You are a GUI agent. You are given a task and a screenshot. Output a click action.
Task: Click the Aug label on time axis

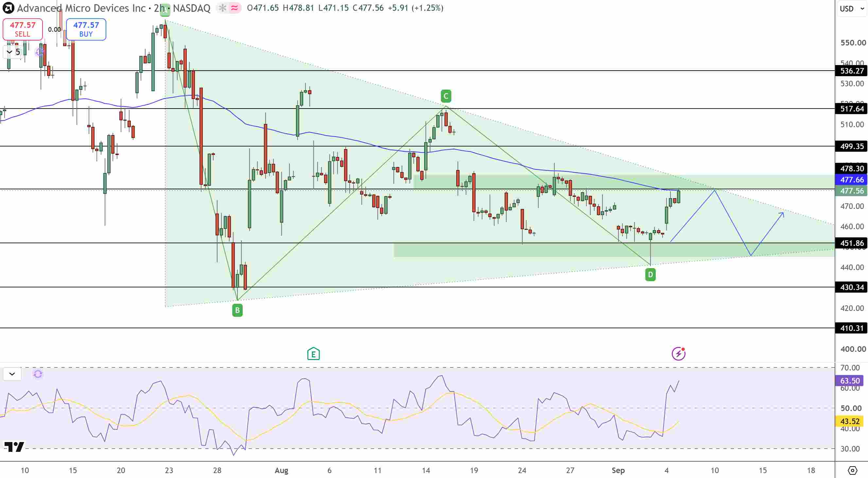(x=281, y=470)
